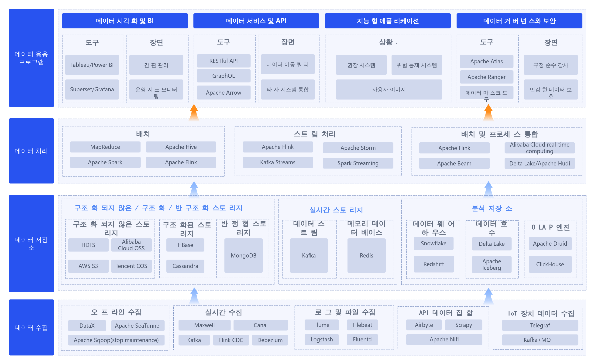Select the Apache Sqoop(stop maintenance) box
Viewport: 595px width, 364px height.
(116, 340)
